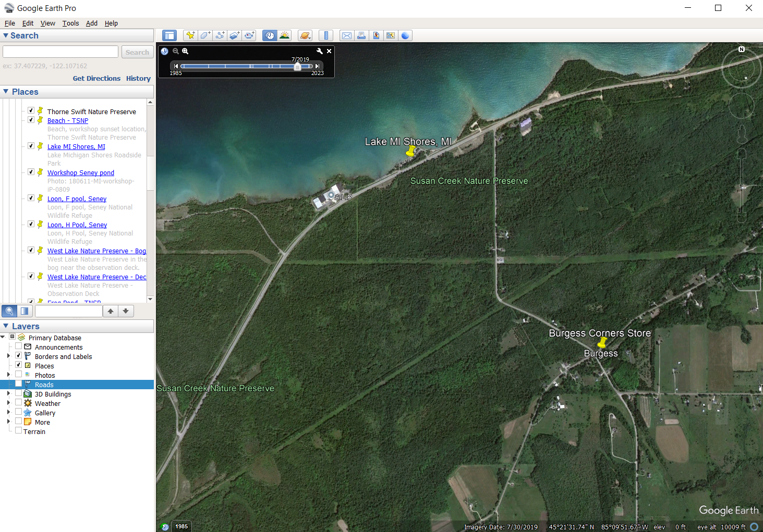Open the Add menu
The image size is (763, 532).
[x=92, y=23]
